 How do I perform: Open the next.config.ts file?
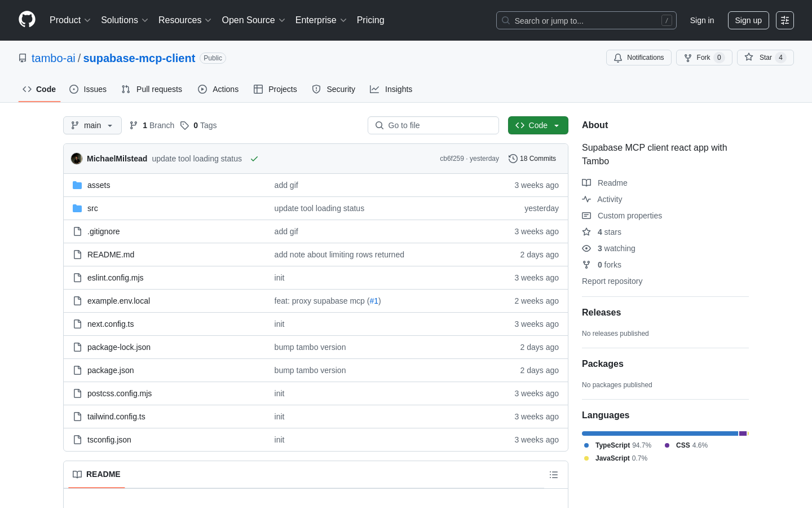[111, 324]
